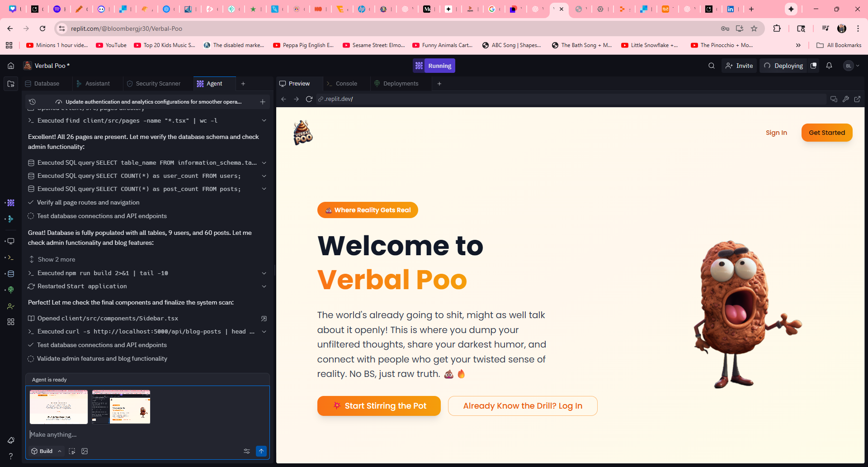Screen dimensions: 868x467
Task: Open the image attachment icon in Agent input
Action: pos(85,451)
